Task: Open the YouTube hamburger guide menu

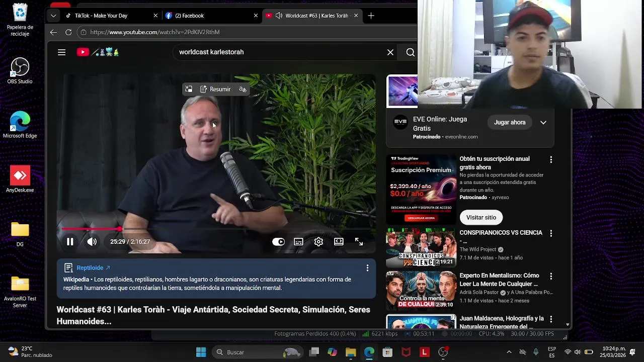Action: [61, 52]
